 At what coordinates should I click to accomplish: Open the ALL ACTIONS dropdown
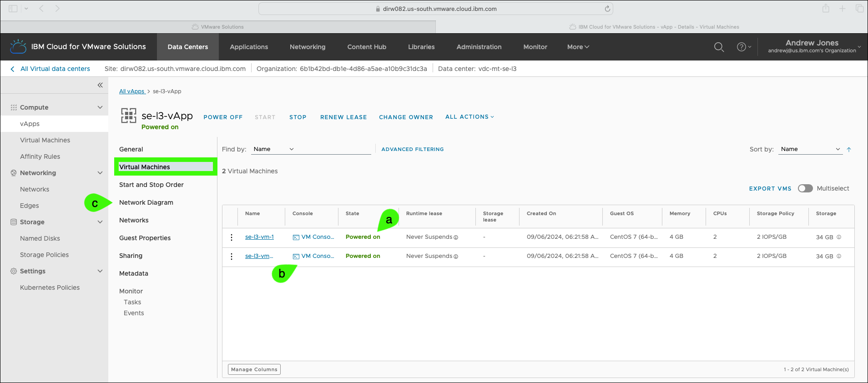point(469,117)
